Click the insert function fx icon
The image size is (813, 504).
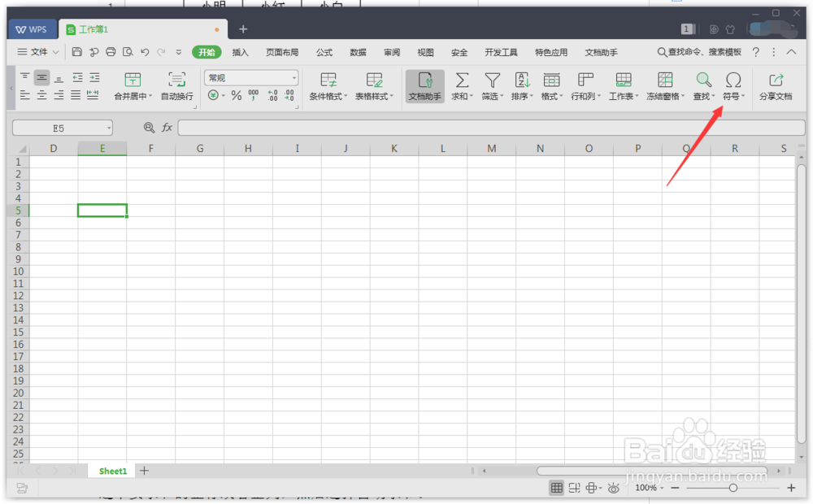(167, 127)
